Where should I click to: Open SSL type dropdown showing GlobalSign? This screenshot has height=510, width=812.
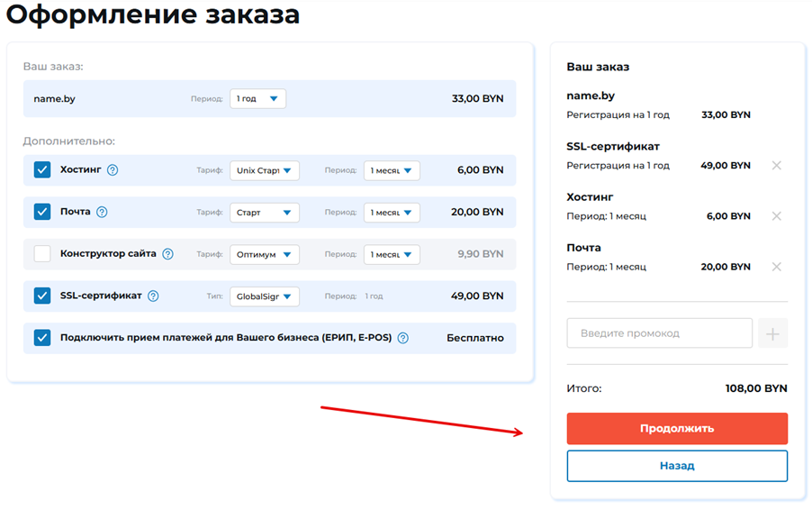coord(264,296)
